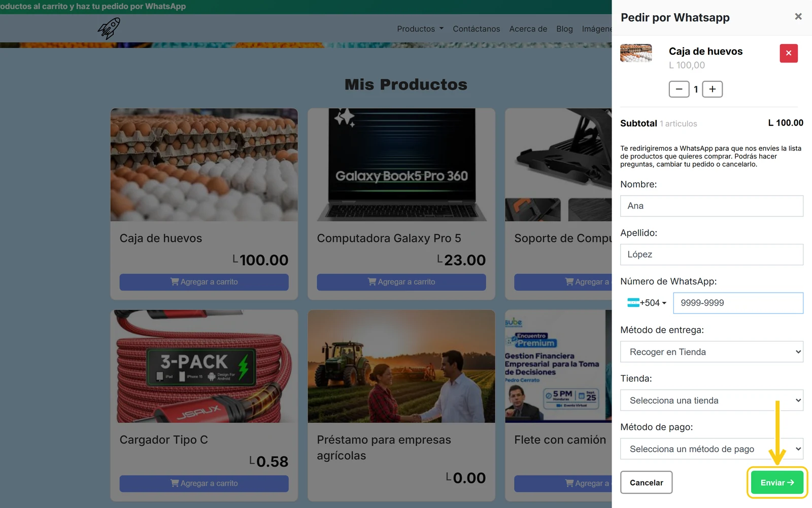
Task: Close the Pedir por Whatsapp panel
Action: coord(798,17)
